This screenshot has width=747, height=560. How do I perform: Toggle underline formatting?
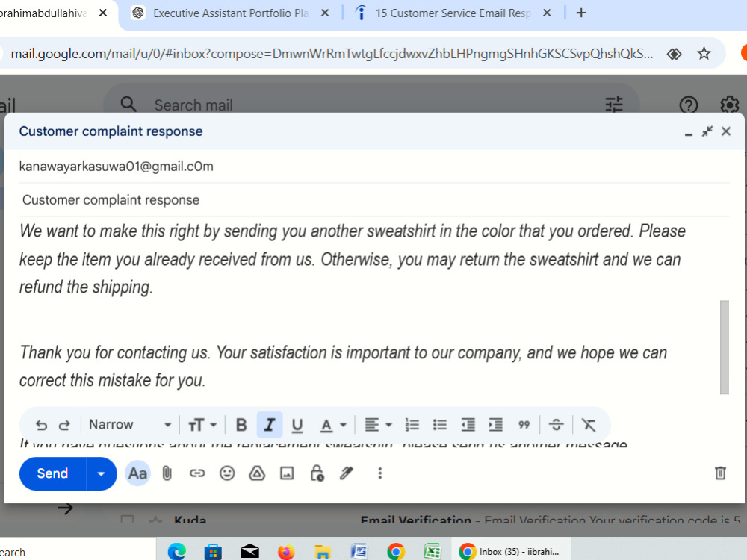tap(297, 425)
